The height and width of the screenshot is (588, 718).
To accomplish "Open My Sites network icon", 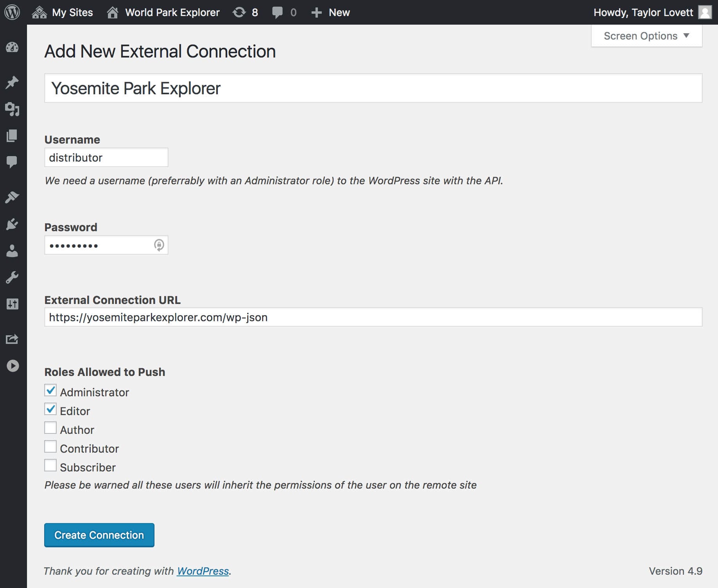I will coord(39,13).
